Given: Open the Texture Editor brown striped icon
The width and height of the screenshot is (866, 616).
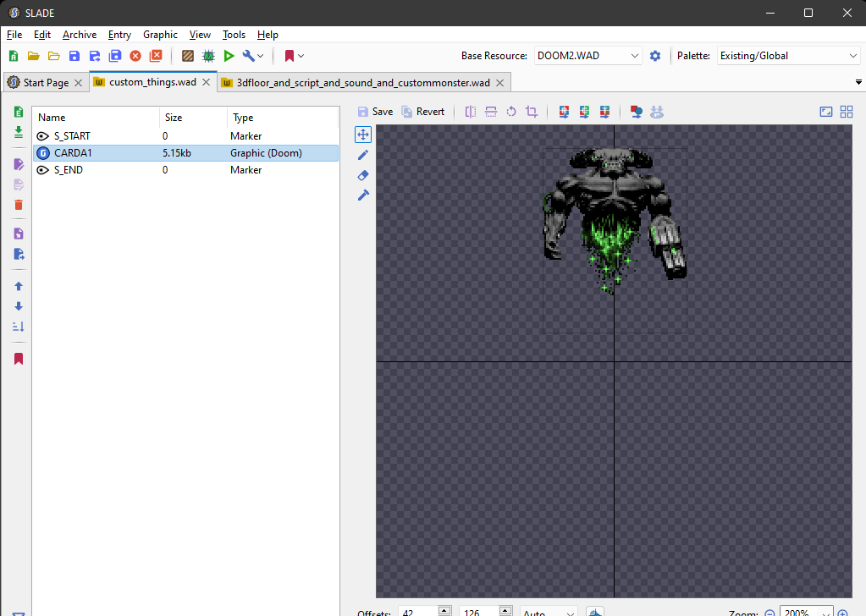Looking at the screenshot, I should (188, 56).
